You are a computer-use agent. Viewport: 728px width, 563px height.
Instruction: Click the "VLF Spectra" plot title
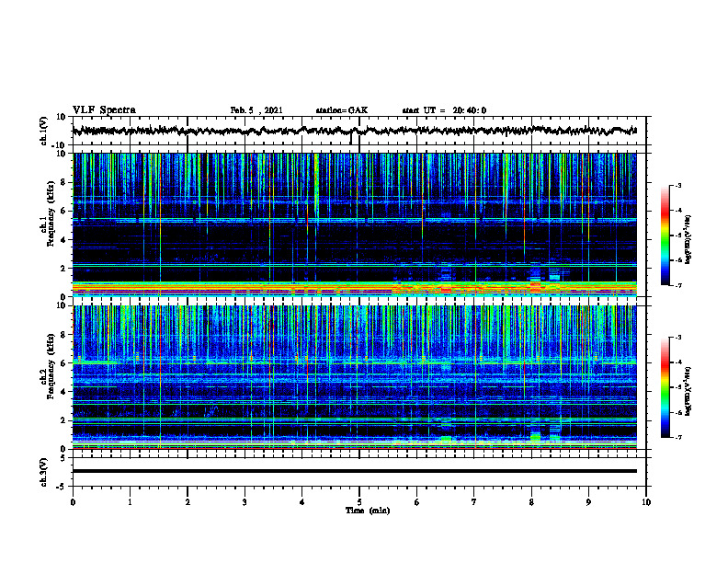[104, 110]
